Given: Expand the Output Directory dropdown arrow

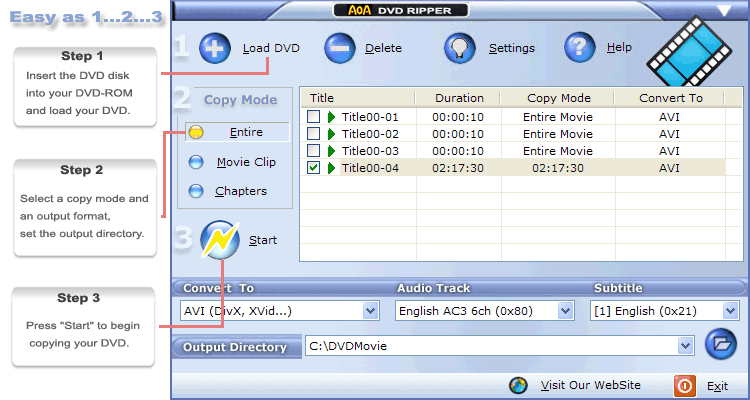Looking at the screenshot, I should pos(686,345).
